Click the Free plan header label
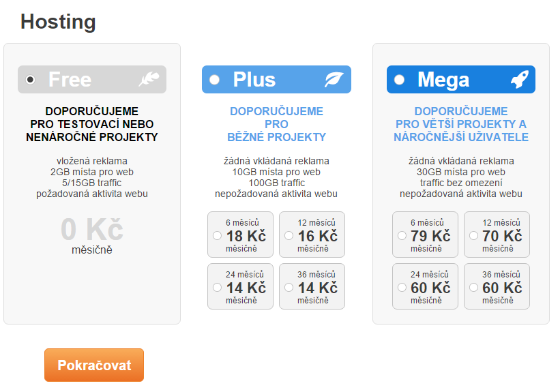560x392 pixels. tap(70, 79)
